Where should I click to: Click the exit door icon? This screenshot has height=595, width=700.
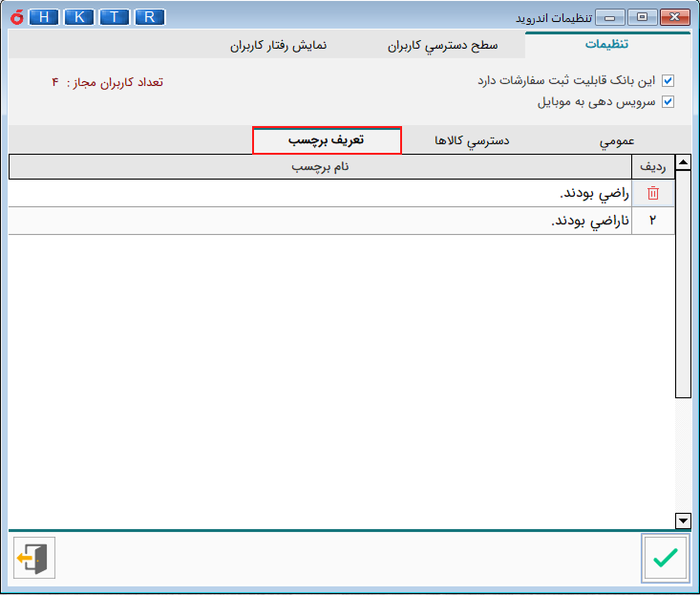pyautogui.click(x=34, y=558)
